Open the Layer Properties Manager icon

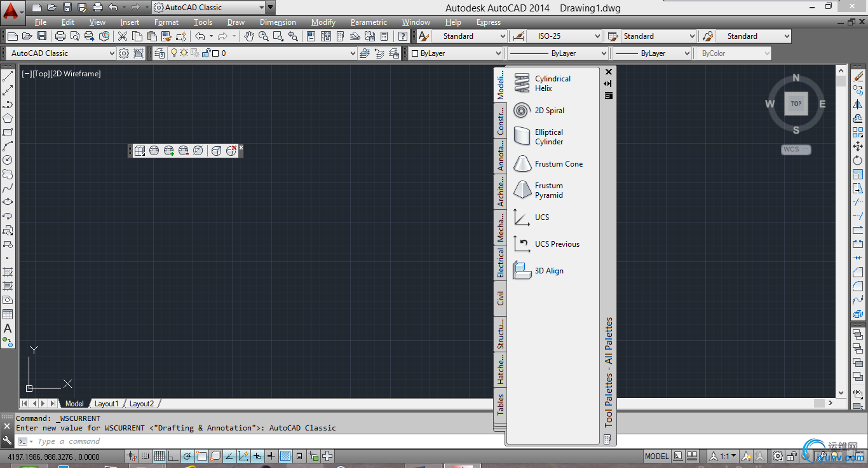point(159,53)
